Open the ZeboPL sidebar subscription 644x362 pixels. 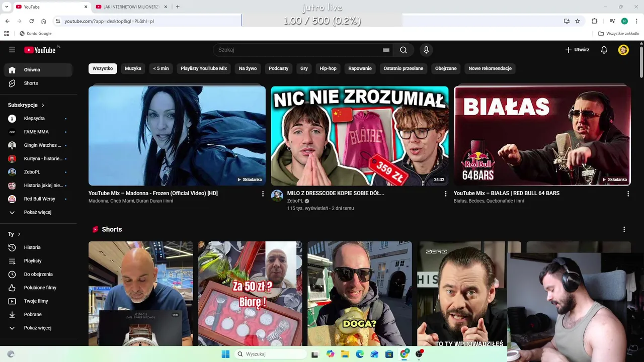pos(39,172)
